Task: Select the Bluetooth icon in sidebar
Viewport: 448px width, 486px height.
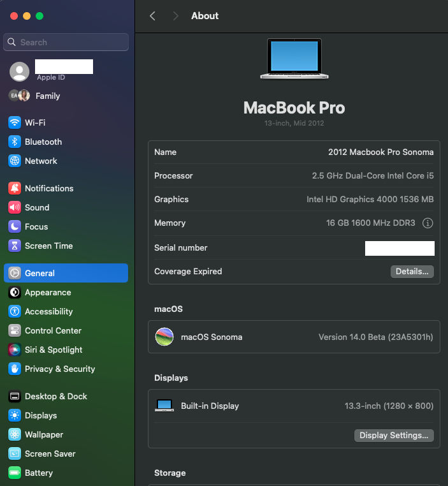Action: click(15, 142)
